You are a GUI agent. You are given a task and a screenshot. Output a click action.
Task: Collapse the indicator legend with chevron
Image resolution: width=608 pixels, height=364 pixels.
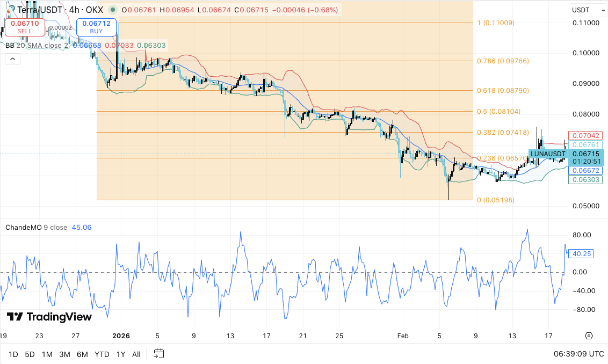tap(12, 59)
